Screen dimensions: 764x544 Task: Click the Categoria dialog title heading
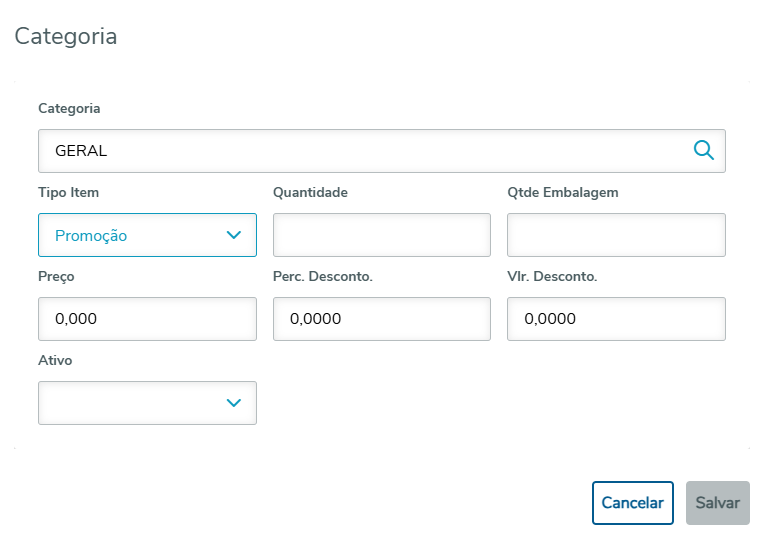65,36
